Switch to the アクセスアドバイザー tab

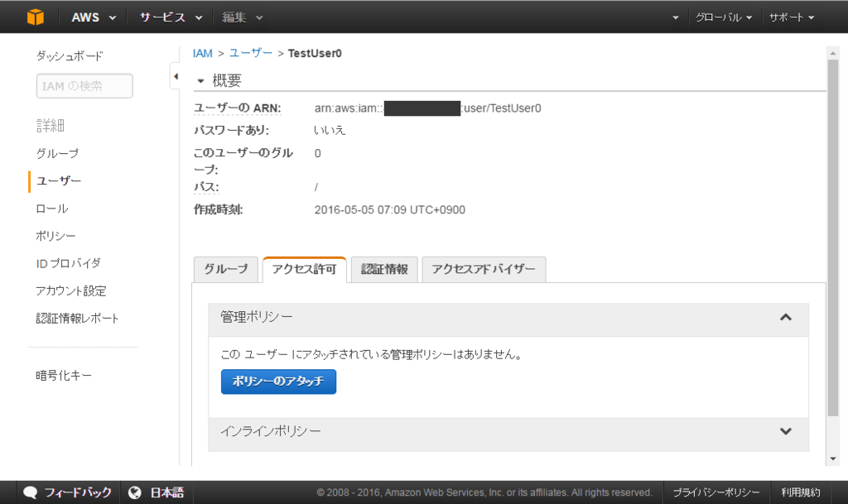point(484,269)
